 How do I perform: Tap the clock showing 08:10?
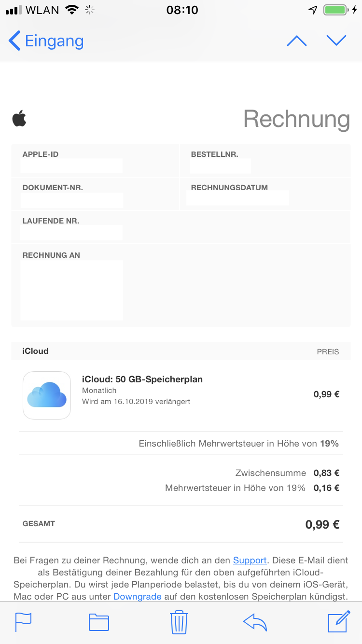182,10
